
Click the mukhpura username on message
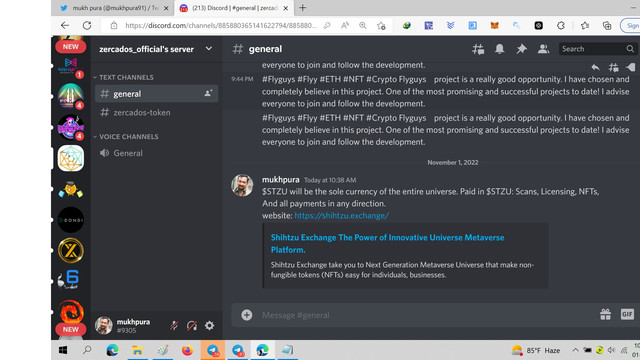[x=280, y=180]
